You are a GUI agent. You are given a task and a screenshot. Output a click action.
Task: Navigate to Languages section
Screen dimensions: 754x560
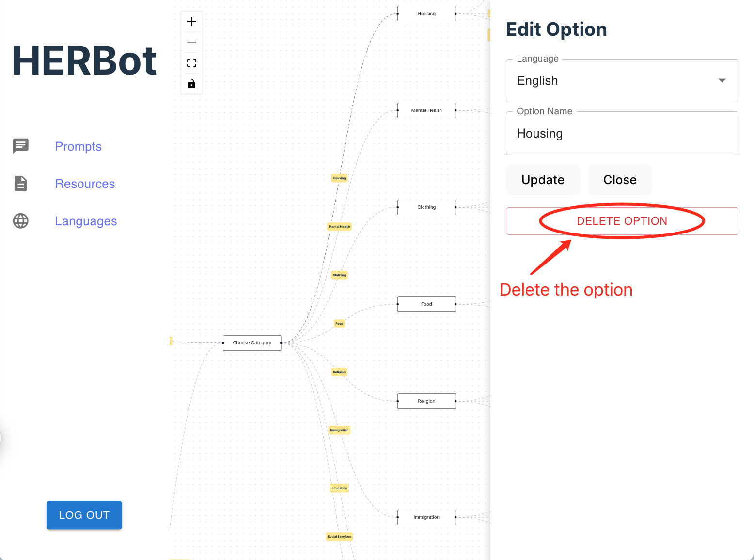pos(86,221)
